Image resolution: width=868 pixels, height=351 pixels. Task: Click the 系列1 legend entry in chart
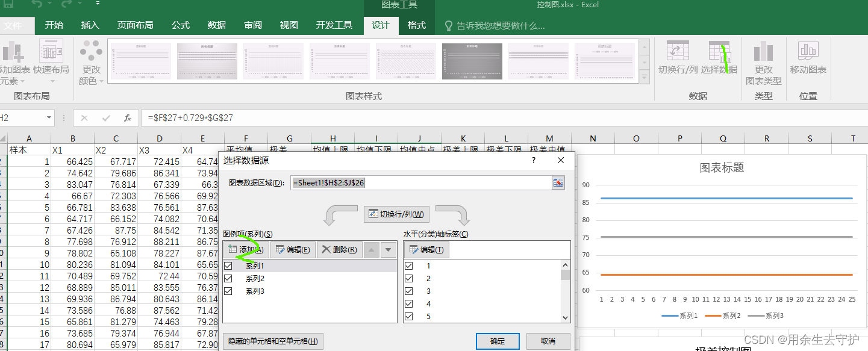point(679,315)
